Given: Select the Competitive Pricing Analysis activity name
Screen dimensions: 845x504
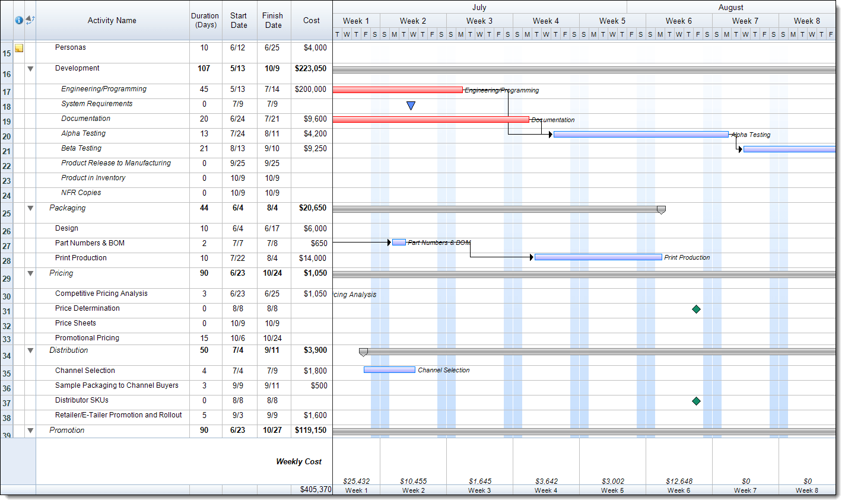Looking at the screenshot, I should pos(101,294).
